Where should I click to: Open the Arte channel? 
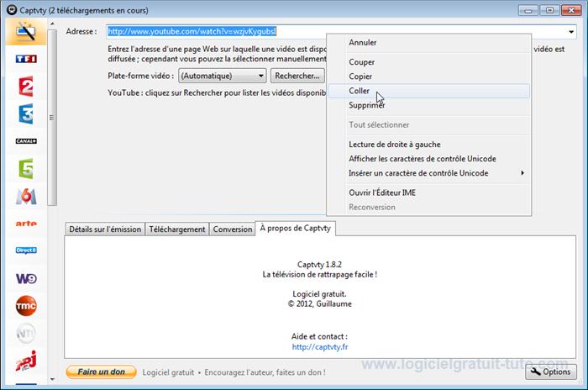[26, 224]
